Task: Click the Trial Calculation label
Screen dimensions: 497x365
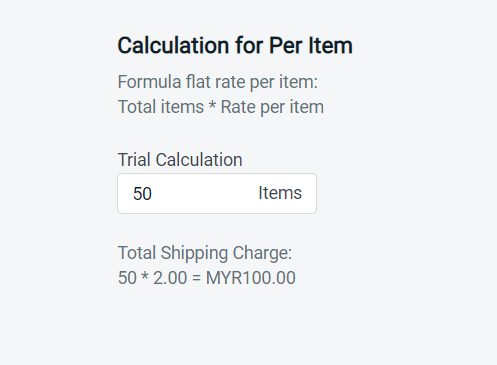Action: (x=180, y=160)
